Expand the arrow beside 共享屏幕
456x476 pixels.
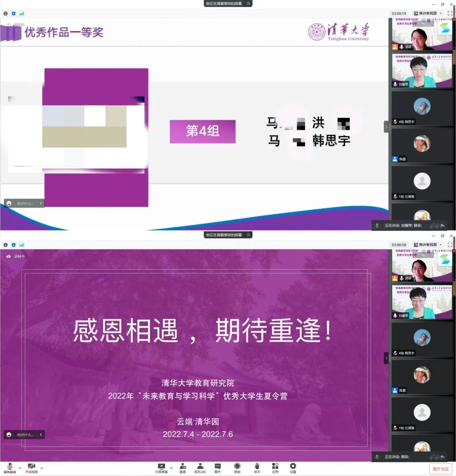pos(171,468)
